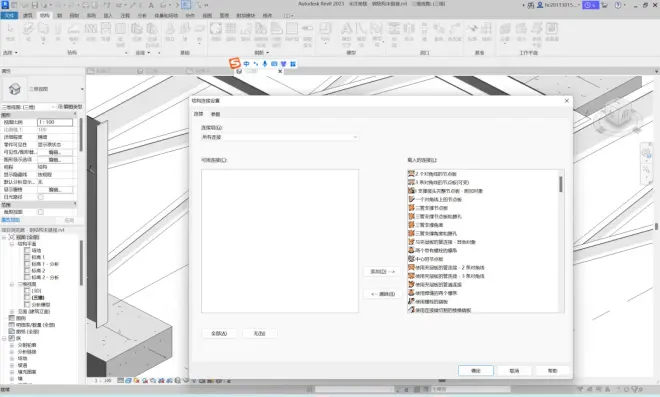Click the Modify arrow tool in the ribbon
Screen dimensions: 660x397
(10, 32)
